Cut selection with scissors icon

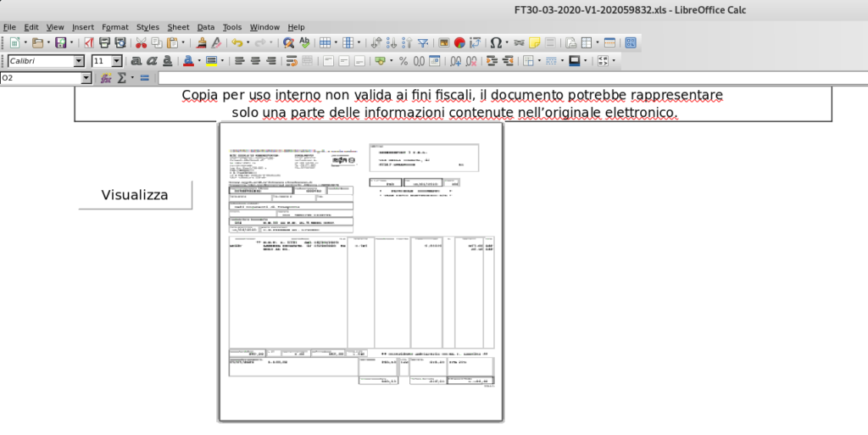point(142,42)
